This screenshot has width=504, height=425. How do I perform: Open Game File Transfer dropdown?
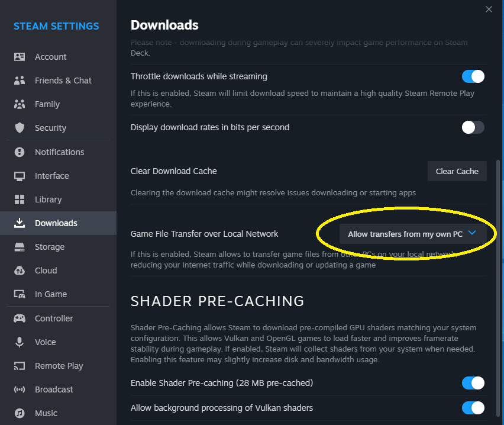413,234
